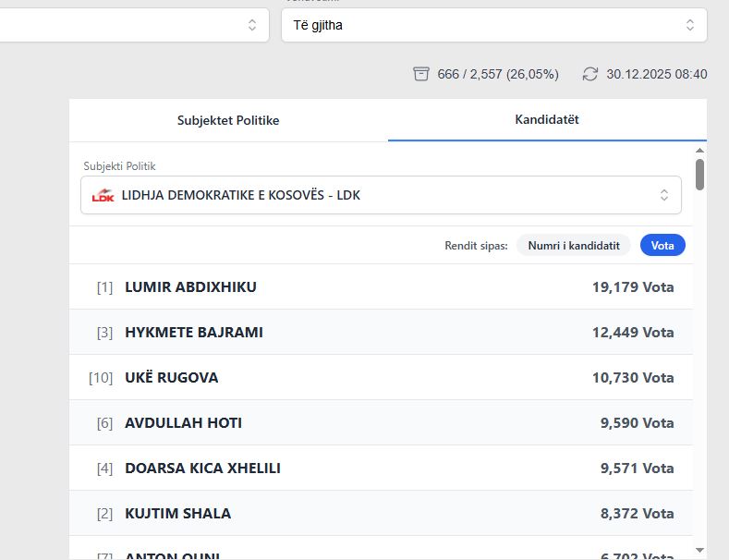Click the scroll down arrow of the list
The image size is (729, 560).
tap(699, 550)
